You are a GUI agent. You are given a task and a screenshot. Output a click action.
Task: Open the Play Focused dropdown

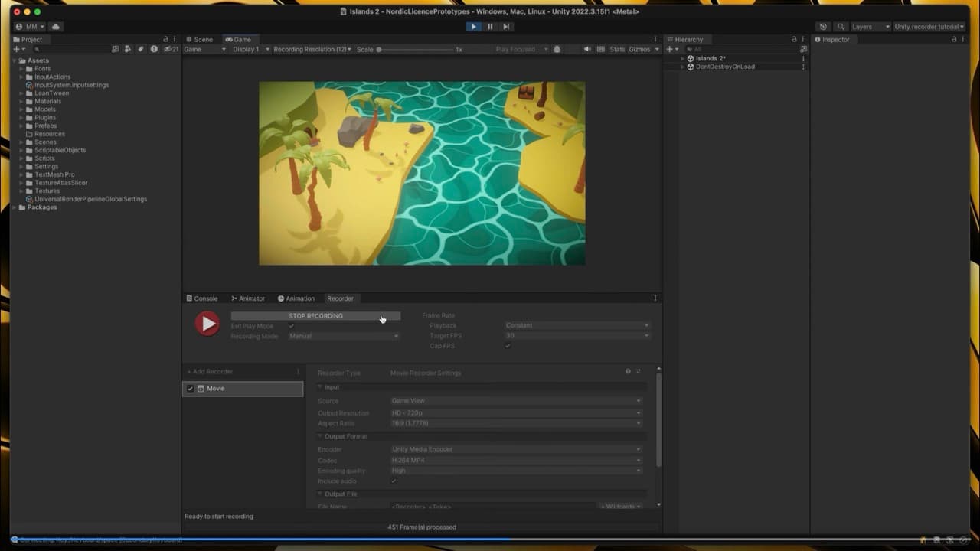[x=521, y=49]
